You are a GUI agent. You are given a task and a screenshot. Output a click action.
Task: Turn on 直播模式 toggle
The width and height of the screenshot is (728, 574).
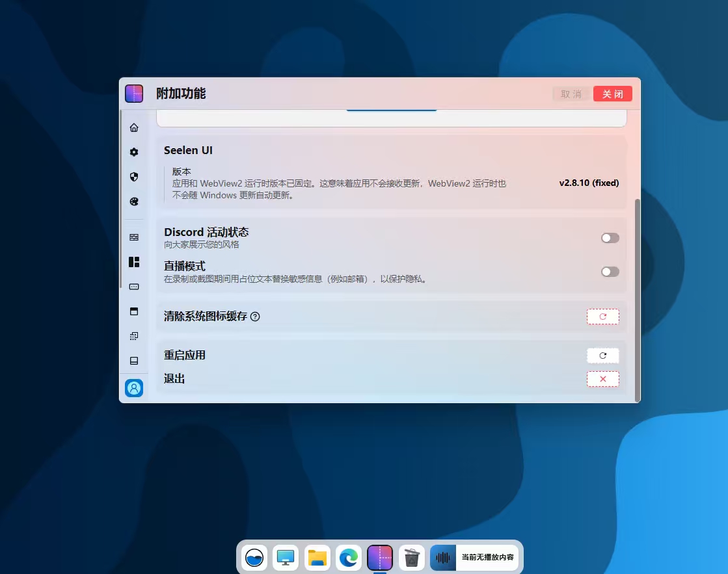click(x=610, y=272)
